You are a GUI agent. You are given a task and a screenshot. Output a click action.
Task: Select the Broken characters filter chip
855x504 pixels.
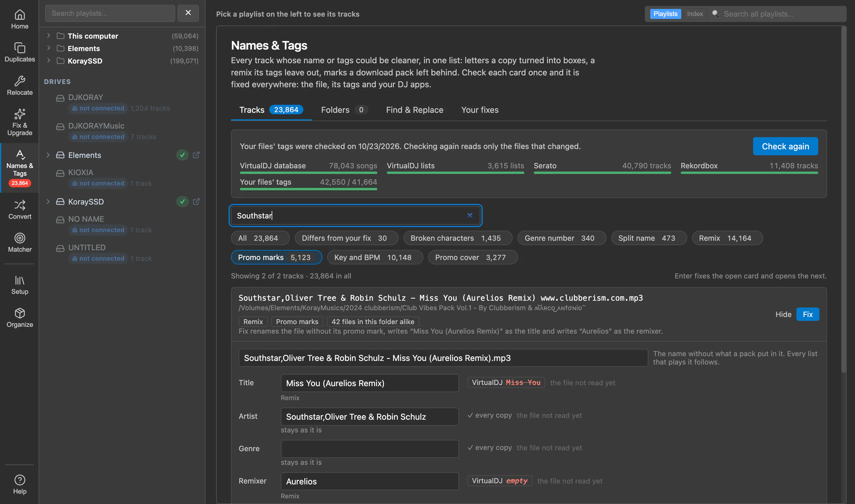click(458, 238)
